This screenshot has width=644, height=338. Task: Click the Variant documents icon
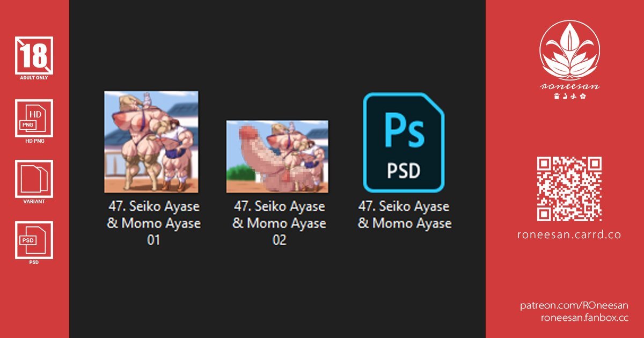[34, 179]
